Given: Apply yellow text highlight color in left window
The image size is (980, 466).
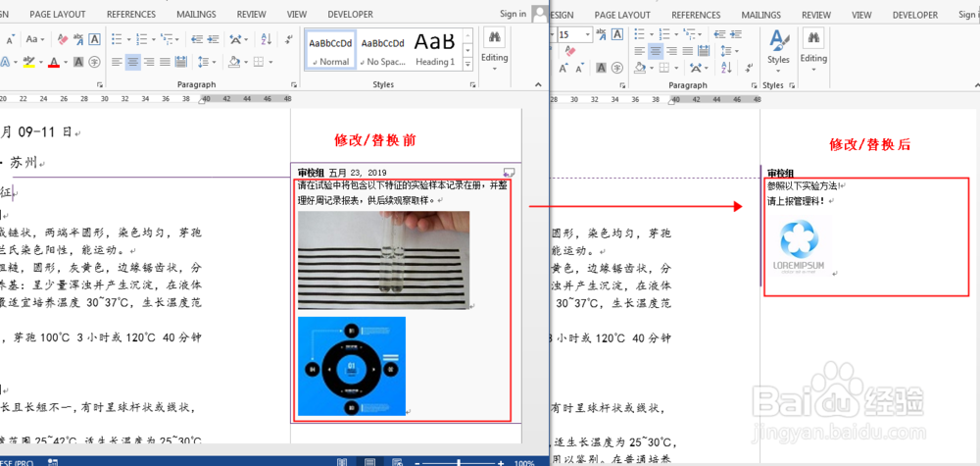Looking at the screenshot, I should [x=28, y=61].
